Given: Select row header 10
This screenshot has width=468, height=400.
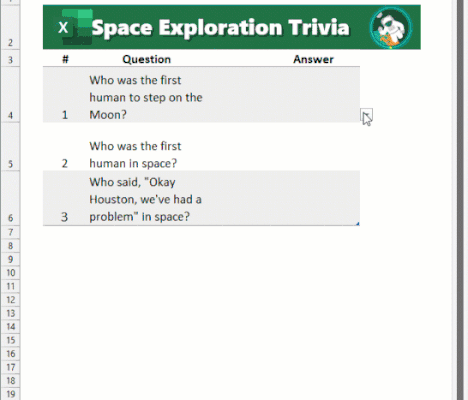Looking at the screenshot, I should 10,273.
